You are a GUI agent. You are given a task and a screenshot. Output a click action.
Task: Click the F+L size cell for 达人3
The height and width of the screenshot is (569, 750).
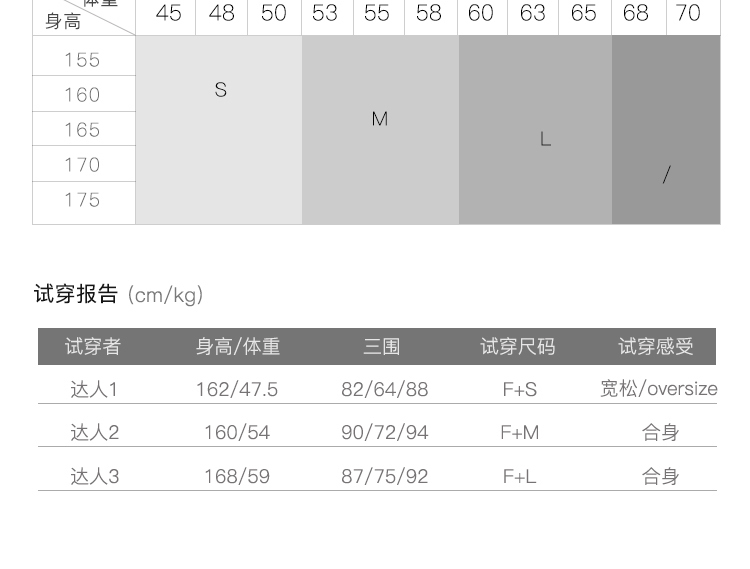click(520, 477)
